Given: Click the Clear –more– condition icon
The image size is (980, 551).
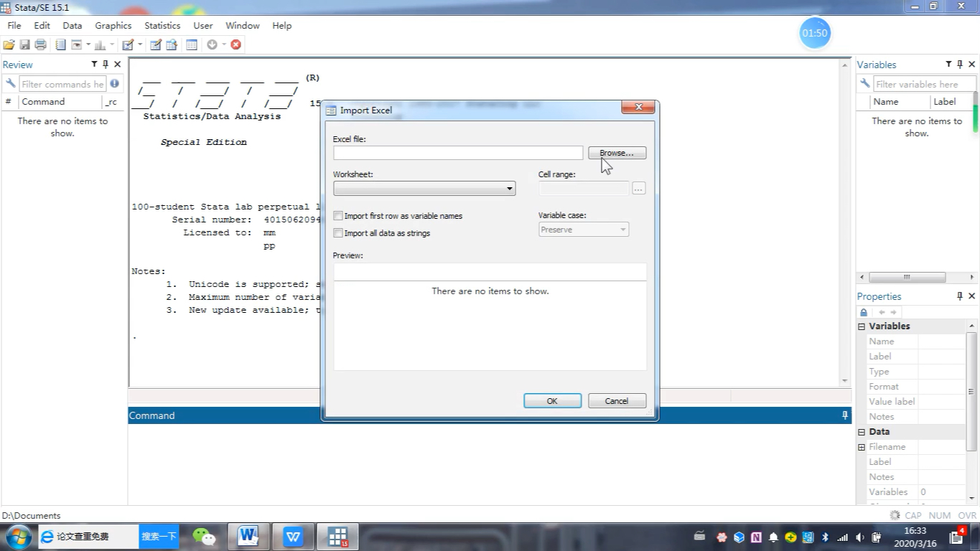Looking at the screenshot, I should coord(212,44).
